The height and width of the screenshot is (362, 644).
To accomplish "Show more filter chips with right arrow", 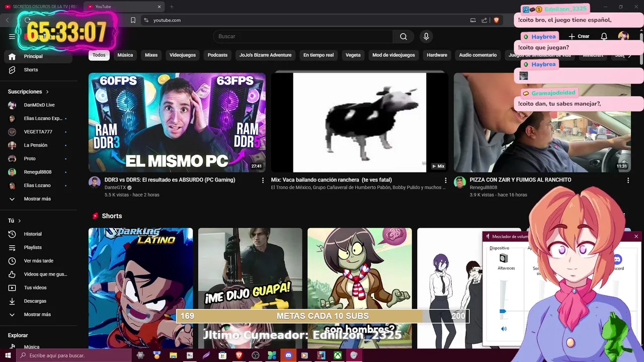I will coord(630,55).
